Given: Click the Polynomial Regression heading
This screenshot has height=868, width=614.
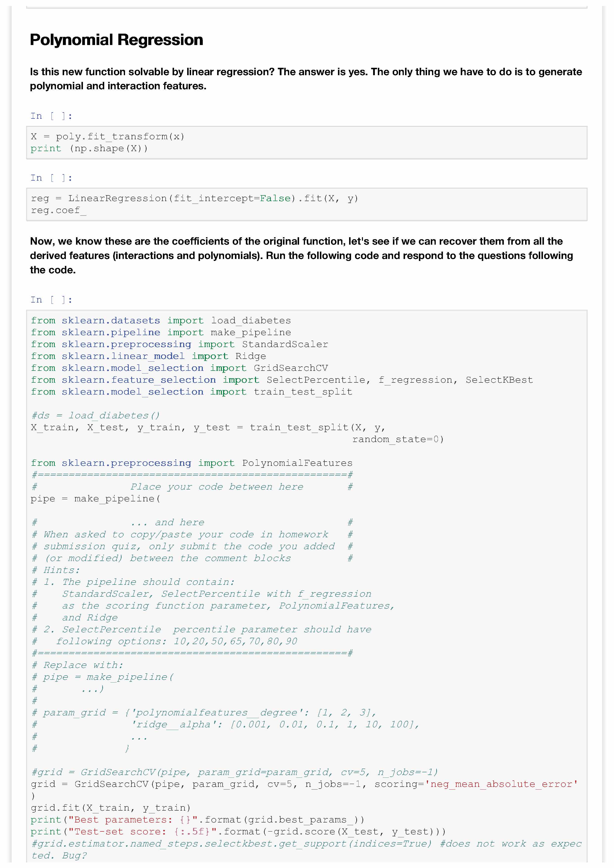Looking at the screenshot, I should click(x=117, y=40).
